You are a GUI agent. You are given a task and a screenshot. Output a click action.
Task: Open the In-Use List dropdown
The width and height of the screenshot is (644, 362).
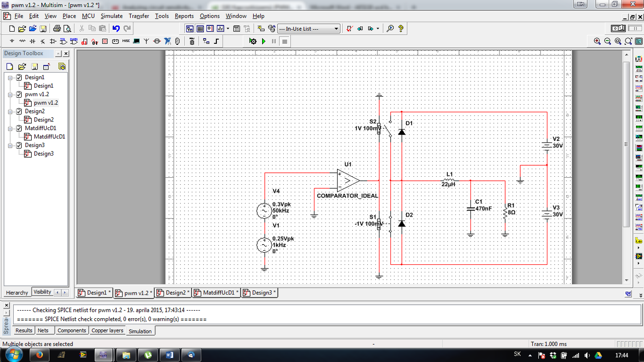pyautogui.click(x=336, y=29)
